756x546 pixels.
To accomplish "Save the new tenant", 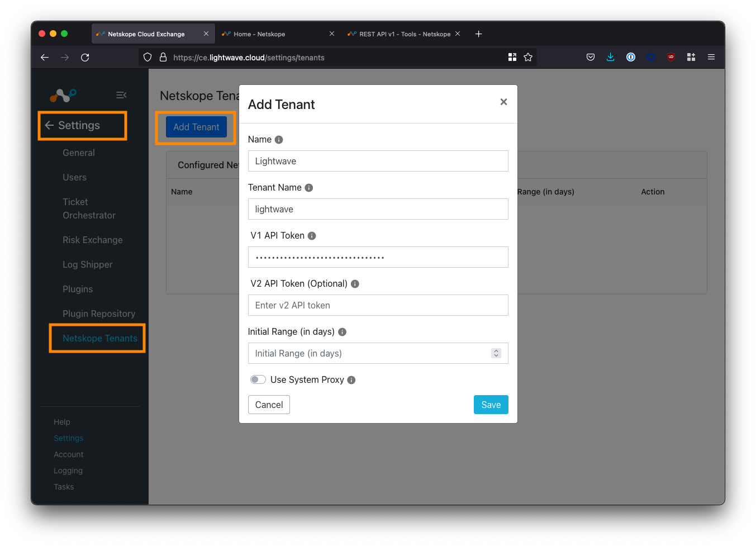I will coord(491,405).
